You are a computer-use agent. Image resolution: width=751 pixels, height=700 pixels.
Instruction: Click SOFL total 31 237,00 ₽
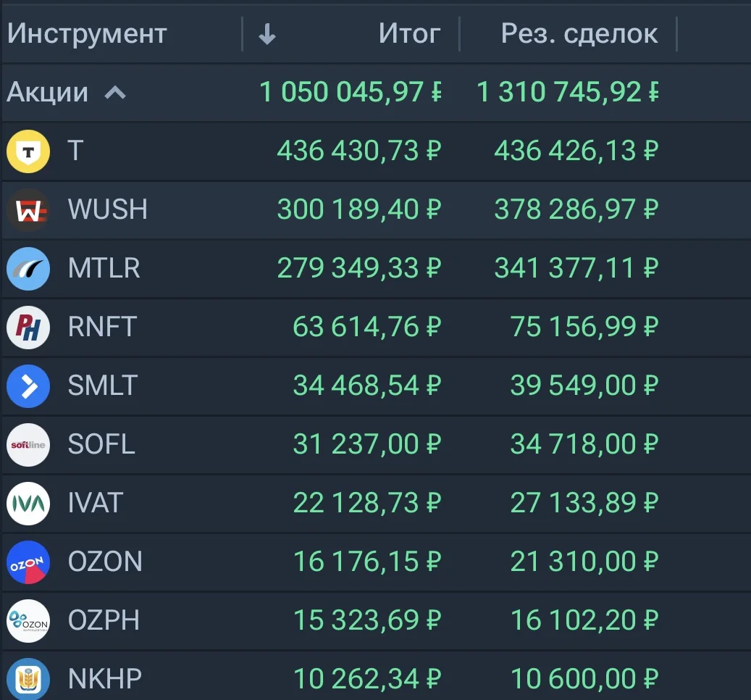(367, 444)
